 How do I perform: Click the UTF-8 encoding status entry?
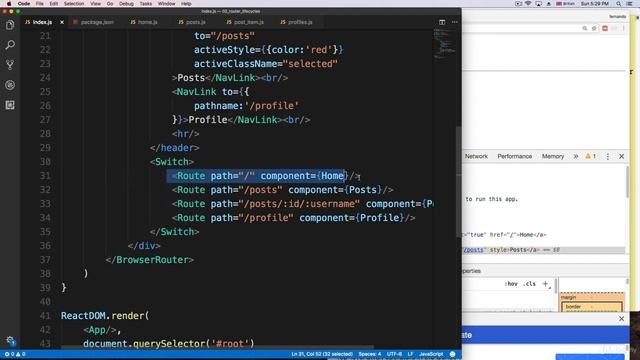coord(394,354)
